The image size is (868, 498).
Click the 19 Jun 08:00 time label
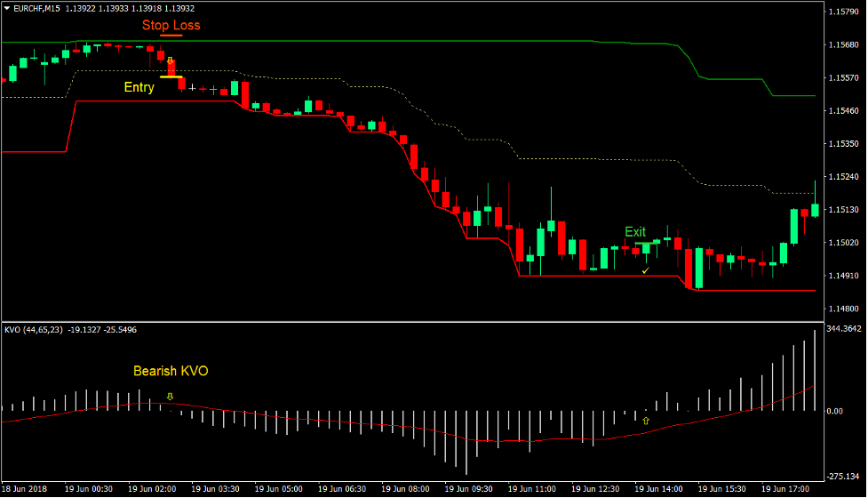pos(405,489)
